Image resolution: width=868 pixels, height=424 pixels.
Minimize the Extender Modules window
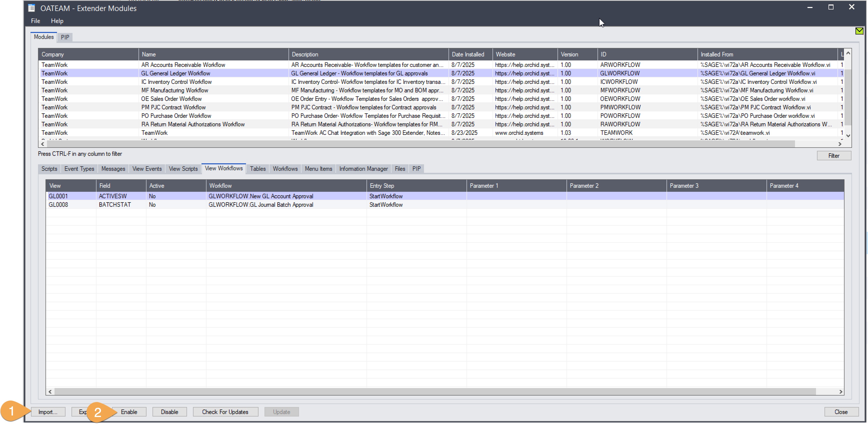click(x=810, y=7)
